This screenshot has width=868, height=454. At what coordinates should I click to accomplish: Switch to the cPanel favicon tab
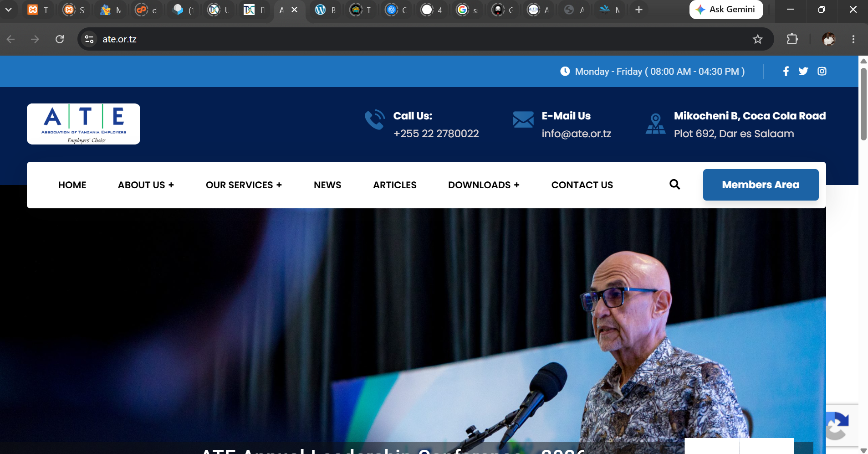click(x=146, y=10)
